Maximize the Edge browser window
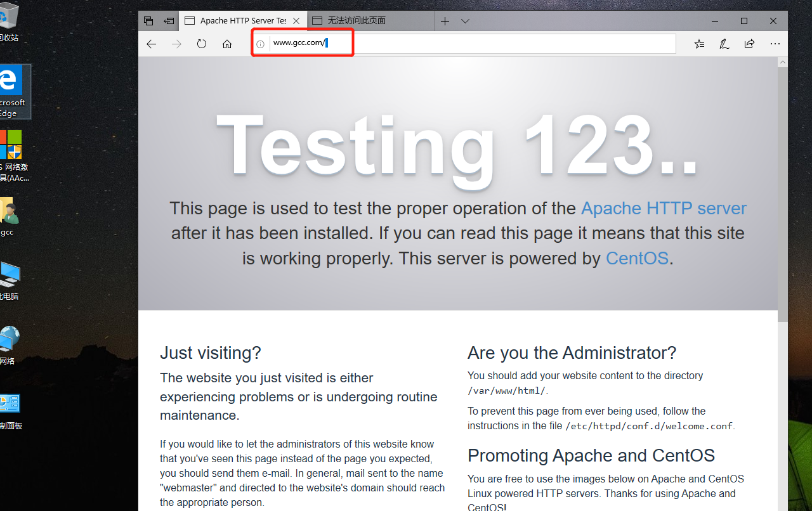 (744, 21)
